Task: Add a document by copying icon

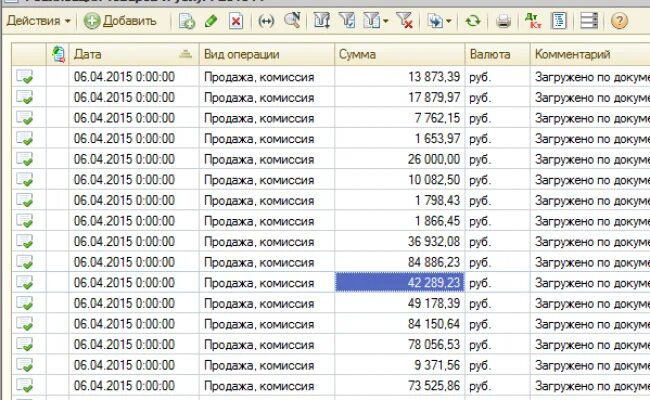Action: (187, 20)
